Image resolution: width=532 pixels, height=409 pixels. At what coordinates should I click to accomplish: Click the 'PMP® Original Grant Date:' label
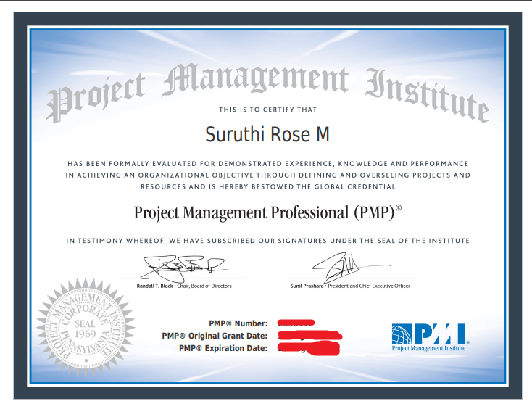click(x=215, y=336)
